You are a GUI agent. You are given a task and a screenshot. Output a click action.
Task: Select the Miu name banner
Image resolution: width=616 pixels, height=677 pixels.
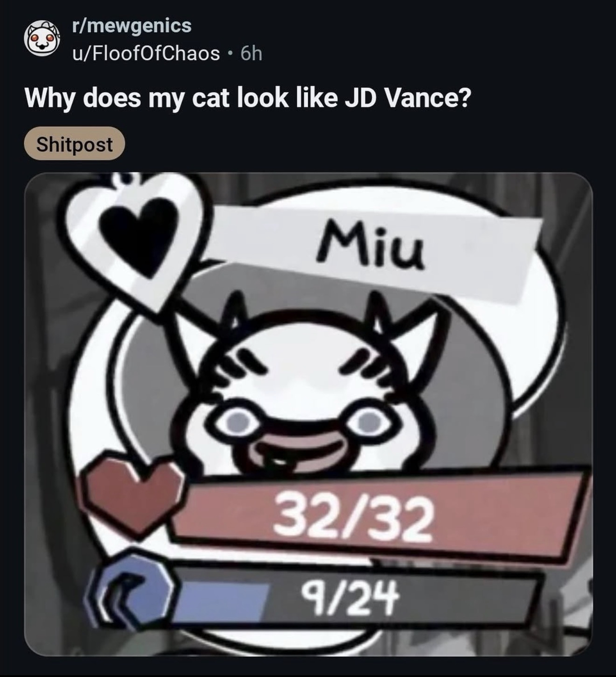(373, 247)
